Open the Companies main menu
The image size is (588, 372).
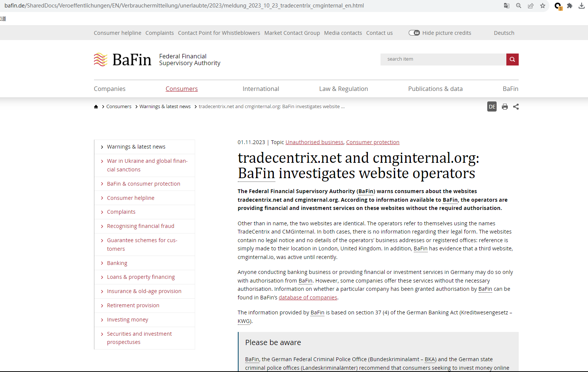pos(110,89)
